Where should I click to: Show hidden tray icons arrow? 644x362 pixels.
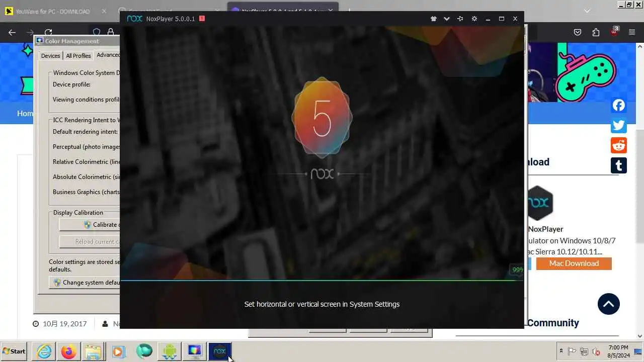[561, 351]
